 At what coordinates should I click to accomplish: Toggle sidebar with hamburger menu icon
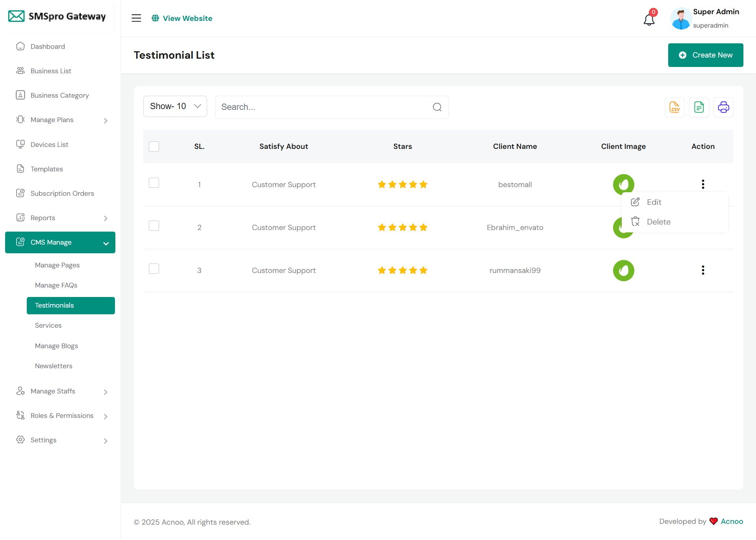[136, 18]
